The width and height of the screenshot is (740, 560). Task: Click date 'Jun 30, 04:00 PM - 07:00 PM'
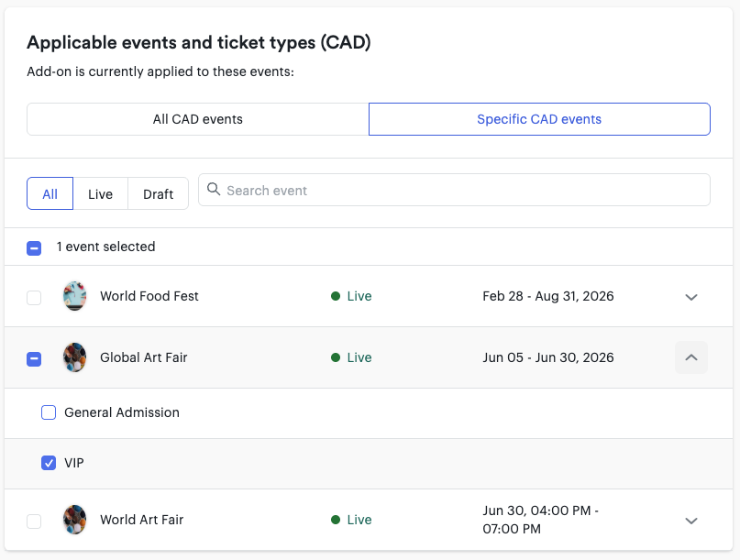pyautogui.click(x=540, y=520)
